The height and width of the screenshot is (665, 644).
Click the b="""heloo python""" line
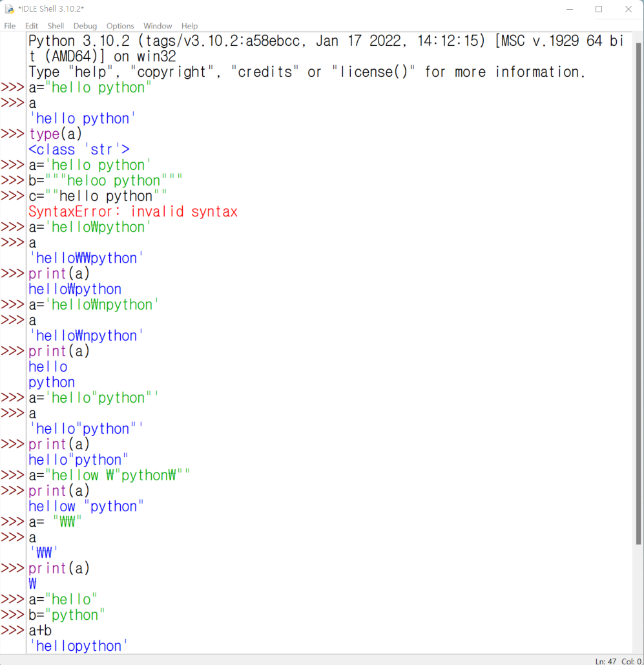point(105,181)
